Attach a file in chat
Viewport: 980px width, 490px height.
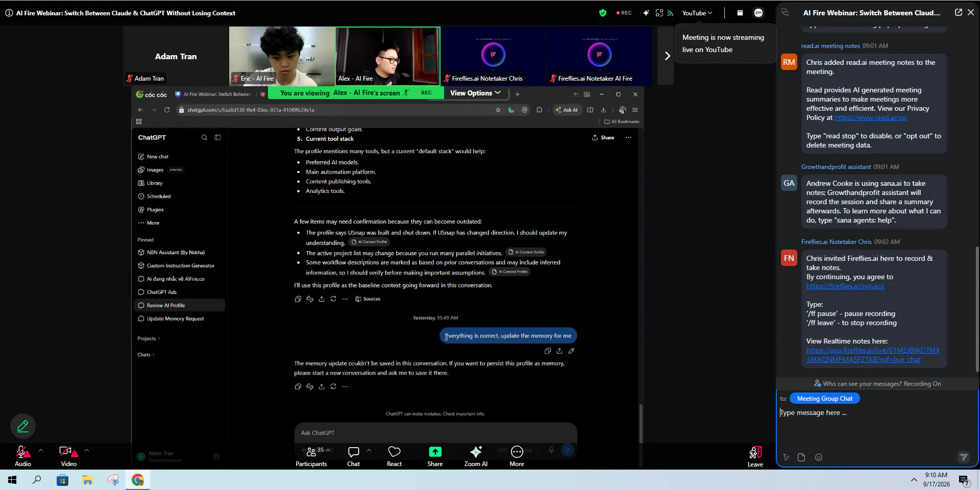(801, 457)
